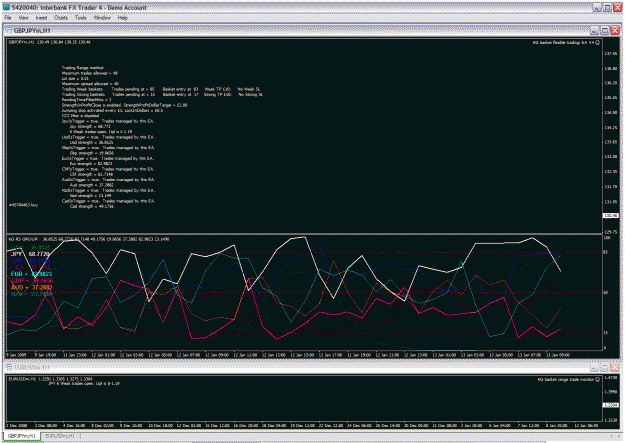Image resolution: width=625 pixels, height=443 pixels.
Task: Open the File menu
Action: 8,18
